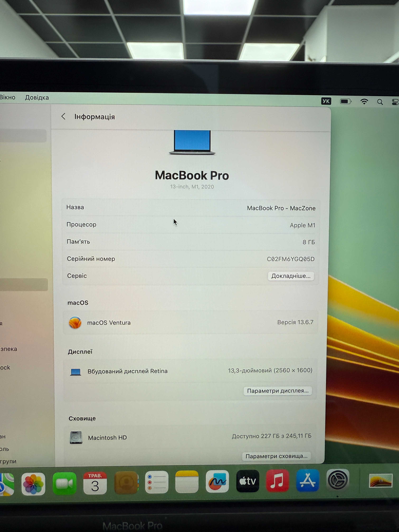Launch Freeform from the Dock
The height and width of the screenshot is (532, 399).
click(217, 481)
